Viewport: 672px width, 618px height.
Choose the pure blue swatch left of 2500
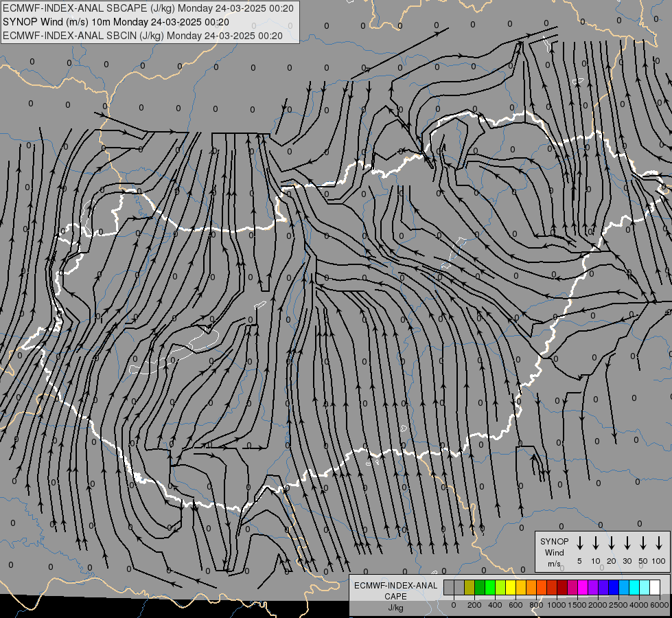[x=614, y=587]
